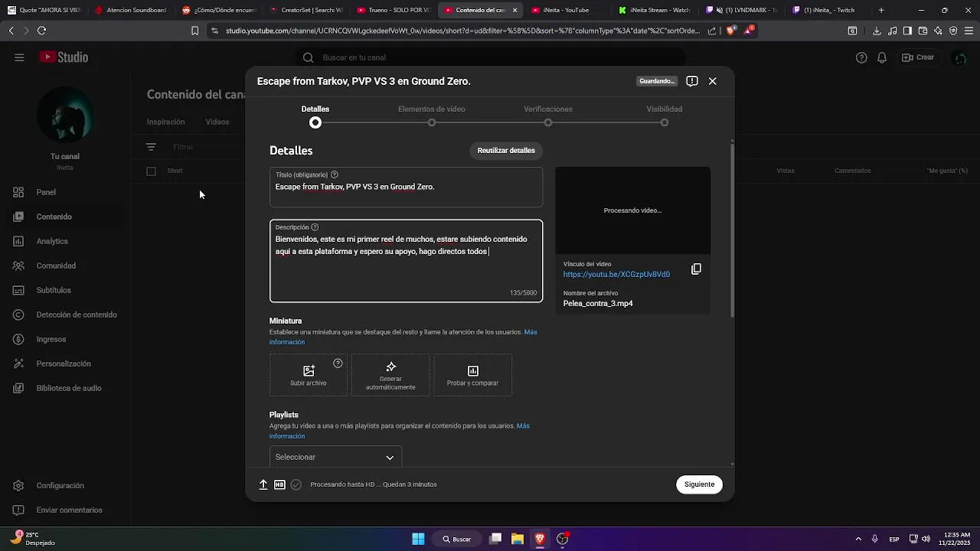The image size is (980, 551).
Task: Click the Crear button
Action: click(x=918, y=57)
